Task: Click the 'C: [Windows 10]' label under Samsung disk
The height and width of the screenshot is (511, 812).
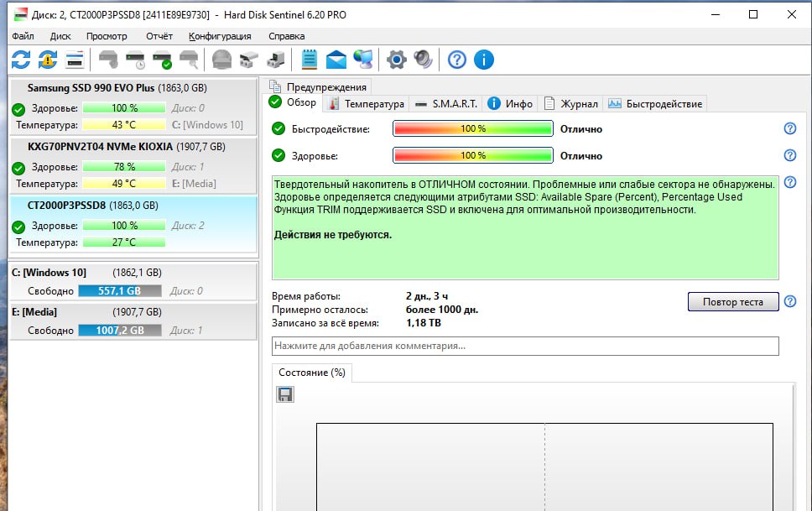Action: pyautogui.click(x=207, y=125)
